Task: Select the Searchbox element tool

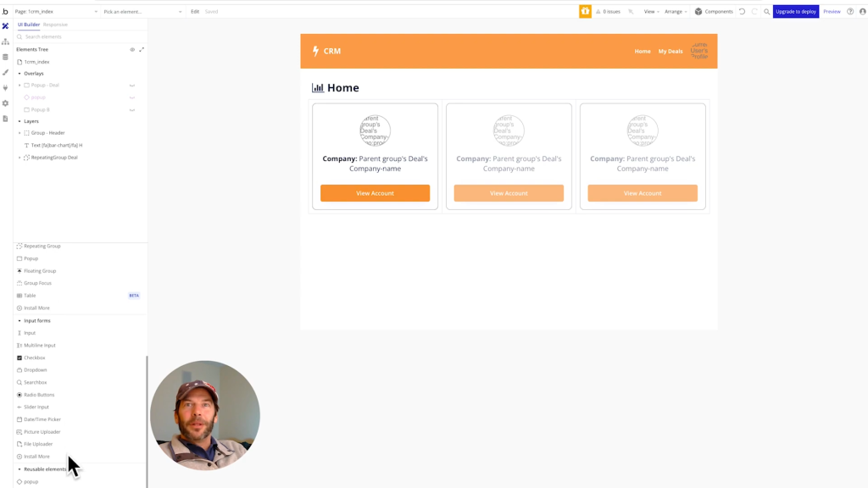Action: click(x=35, y=382)
